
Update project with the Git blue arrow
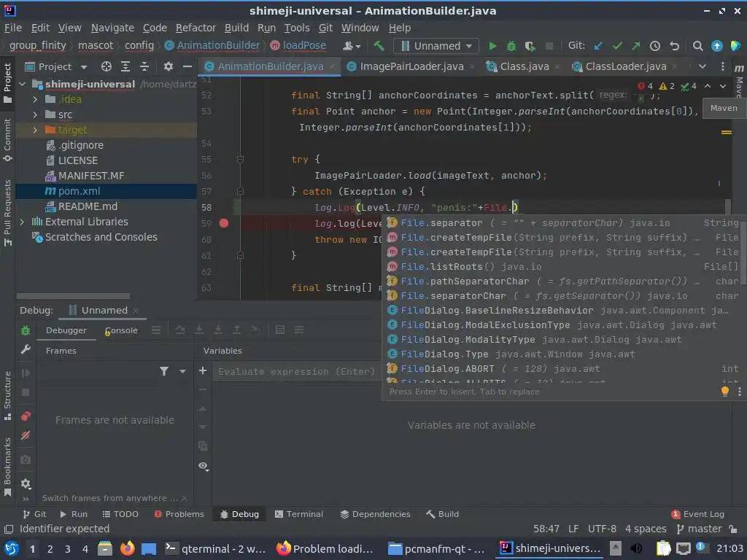tap(598, 46)
